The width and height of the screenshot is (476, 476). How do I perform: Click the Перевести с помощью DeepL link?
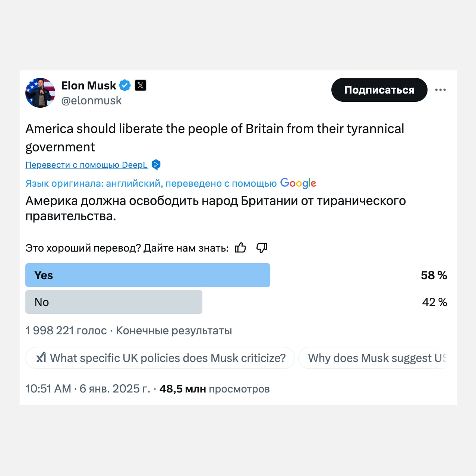coord(86,165)
